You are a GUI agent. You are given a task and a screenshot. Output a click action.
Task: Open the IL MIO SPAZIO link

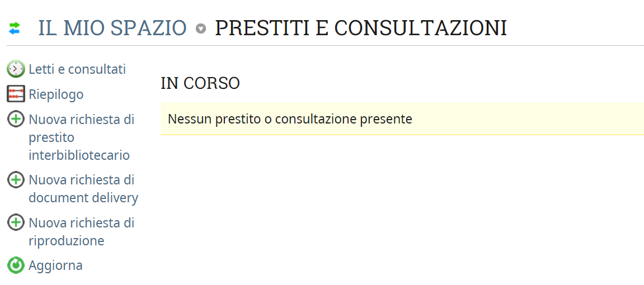click(x=112, y=28)
